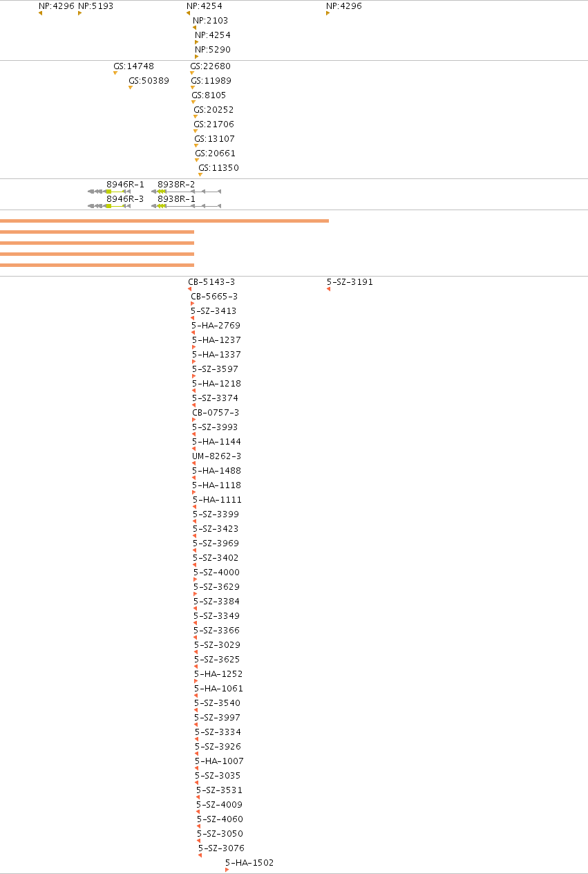Screen dimensions: 588x874
Task: Click the 8938R-1 transcript label
Action: point(176,199)
